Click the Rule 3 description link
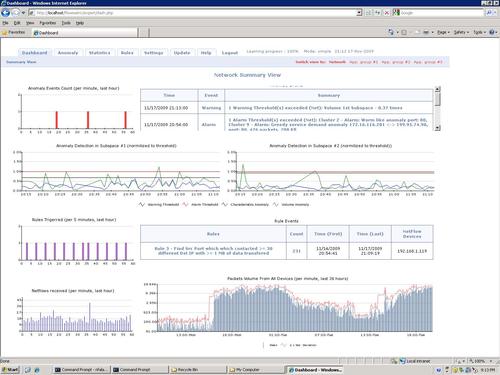This screenshot has height=375, width=500. (213, 251)
